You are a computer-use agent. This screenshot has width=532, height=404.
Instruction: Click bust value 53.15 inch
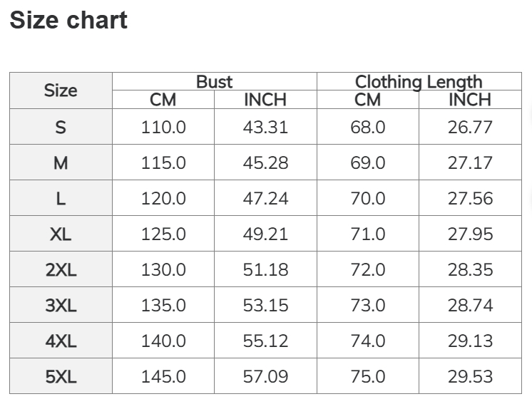[265, 306]
